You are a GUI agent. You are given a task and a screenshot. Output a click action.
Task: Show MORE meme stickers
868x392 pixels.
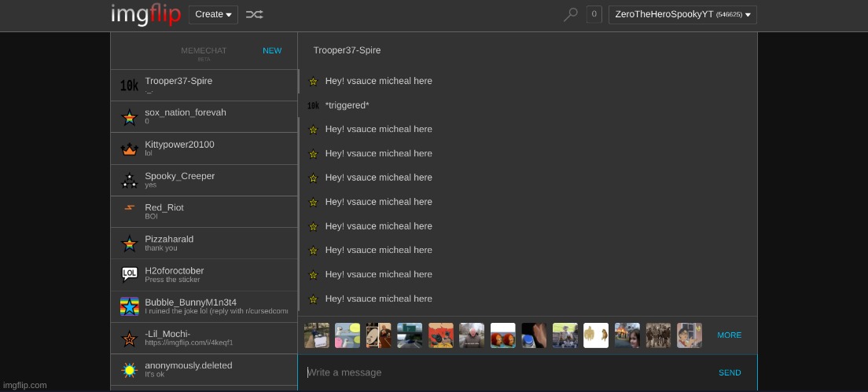click(729, 335)
